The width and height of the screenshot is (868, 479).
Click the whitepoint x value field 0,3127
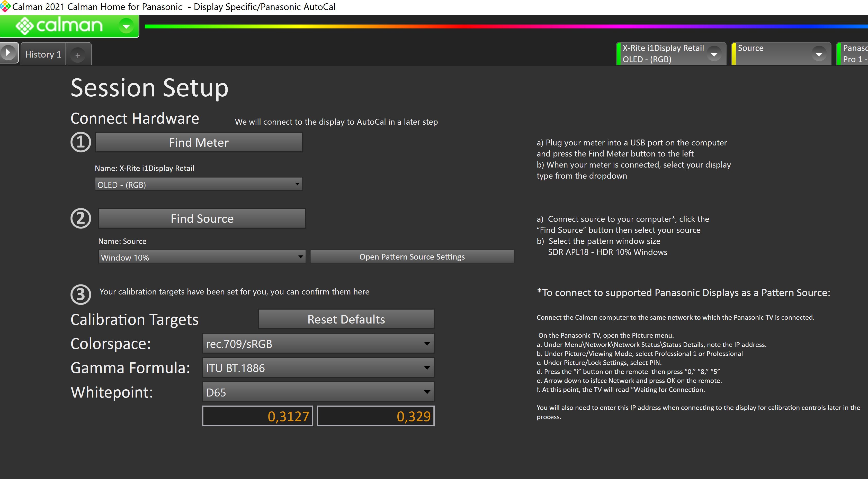coord(258,416)
